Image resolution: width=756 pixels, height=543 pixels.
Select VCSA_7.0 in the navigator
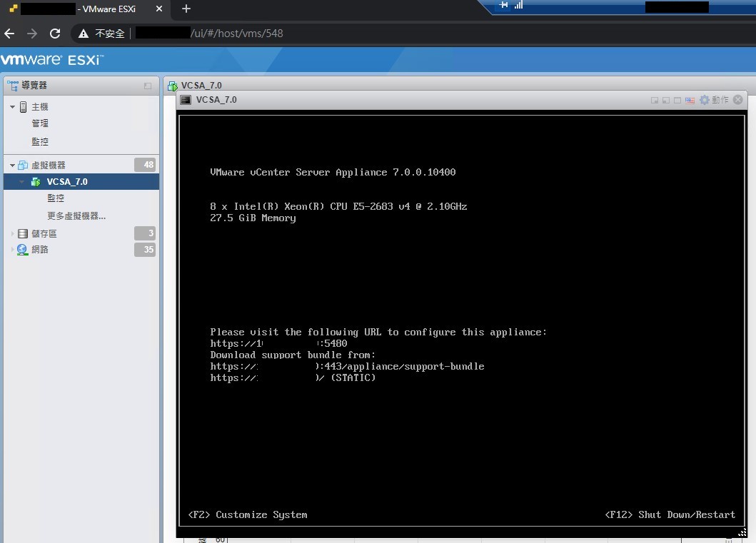click(67, 182)
